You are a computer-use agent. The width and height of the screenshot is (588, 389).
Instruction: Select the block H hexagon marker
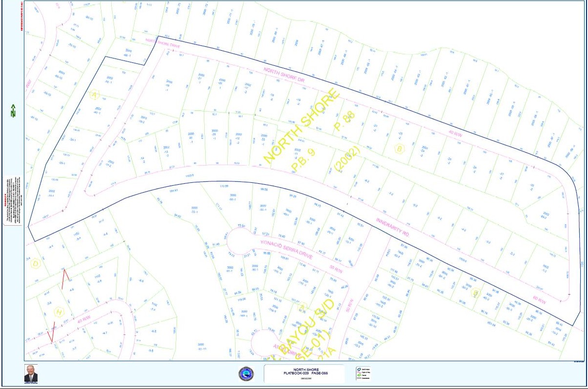59,312
